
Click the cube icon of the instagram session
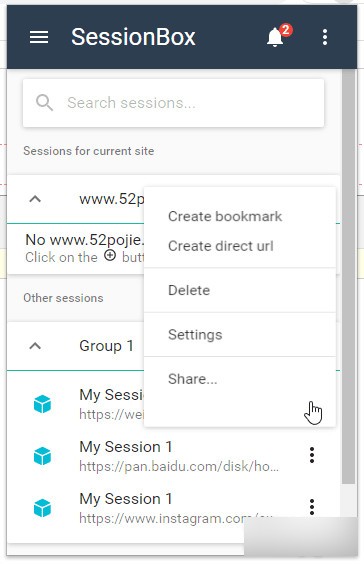tap(42, 508)
